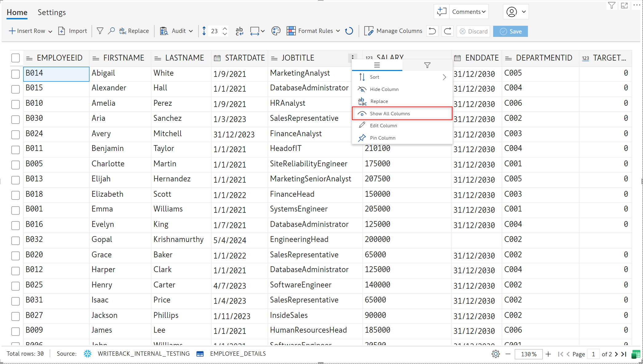643x364 pixels.
Task: Open the search magnifier tool
Action: [x=111, y=31]
